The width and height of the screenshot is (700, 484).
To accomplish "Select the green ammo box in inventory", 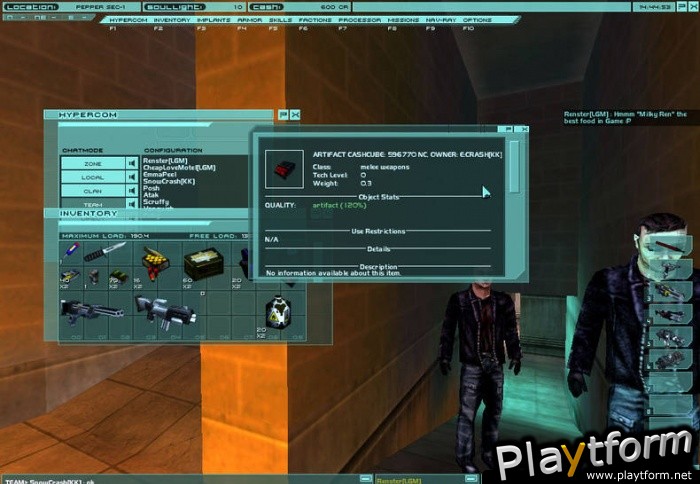I will [119, 277].
